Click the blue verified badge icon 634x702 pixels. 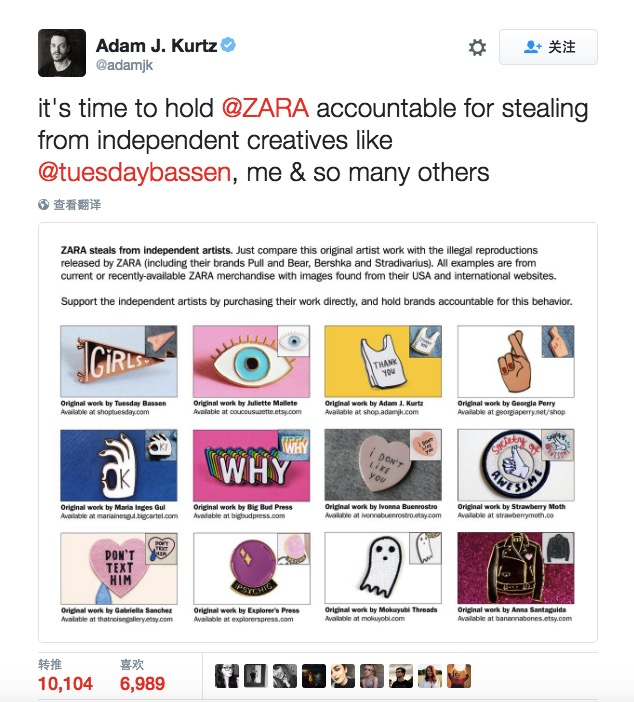(228, 45)
